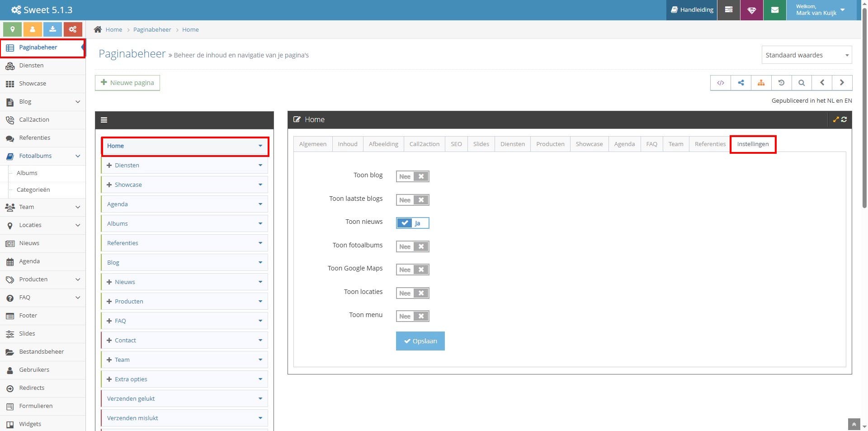
Task: Click the refresh icon in Home panel header
Action: [844, 119]
